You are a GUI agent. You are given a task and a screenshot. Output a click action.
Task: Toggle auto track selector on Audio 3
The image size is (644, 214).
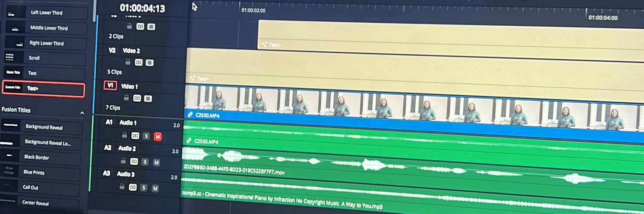[133, 187]
